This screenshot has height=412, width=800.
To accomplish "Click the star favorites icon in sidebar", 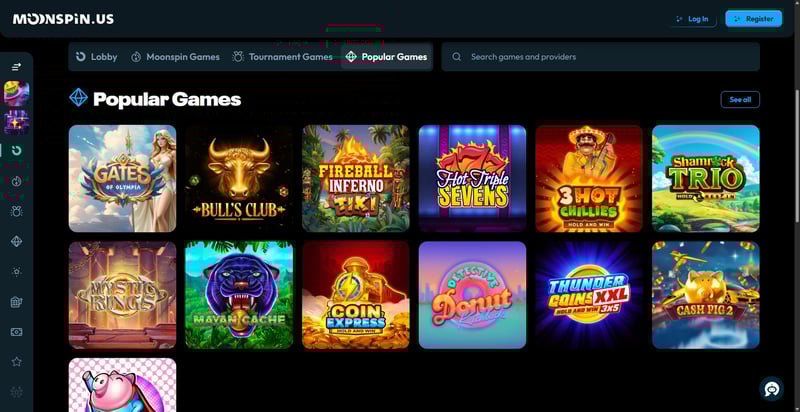I will pyautogui.click(x=16, y=362).
